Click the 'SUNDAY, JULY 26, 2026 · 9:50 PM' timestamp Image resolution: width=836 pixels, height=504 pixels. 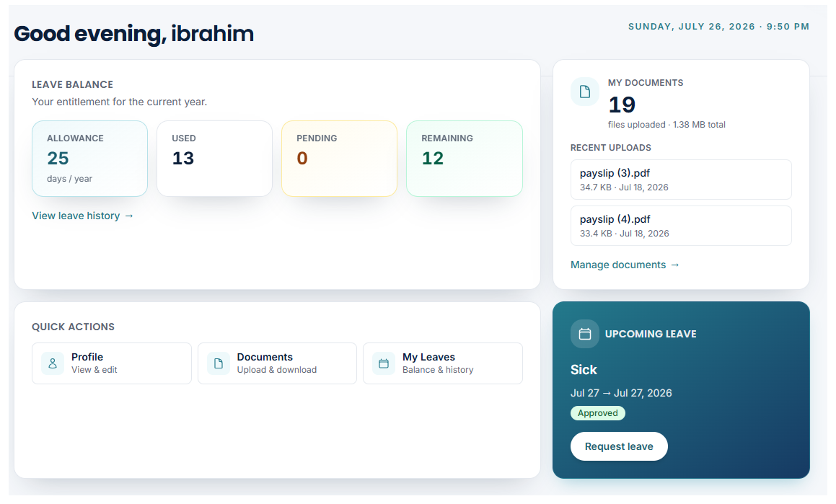718,27
